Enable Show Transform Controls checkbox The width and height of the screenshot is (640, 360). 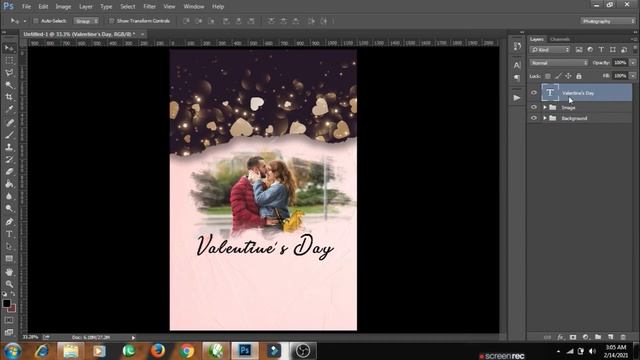pyautogui.click(x=111, y=21)
